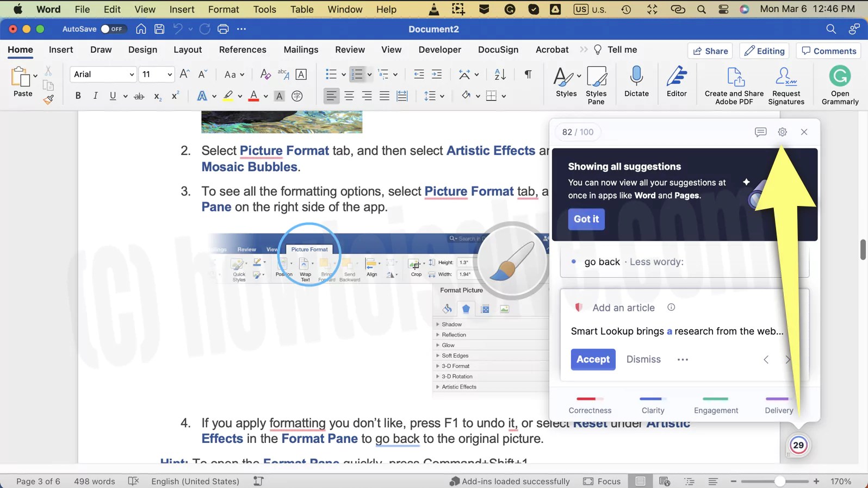
Task: Click the Paste clipboard icon
Action: click(20, 77)
